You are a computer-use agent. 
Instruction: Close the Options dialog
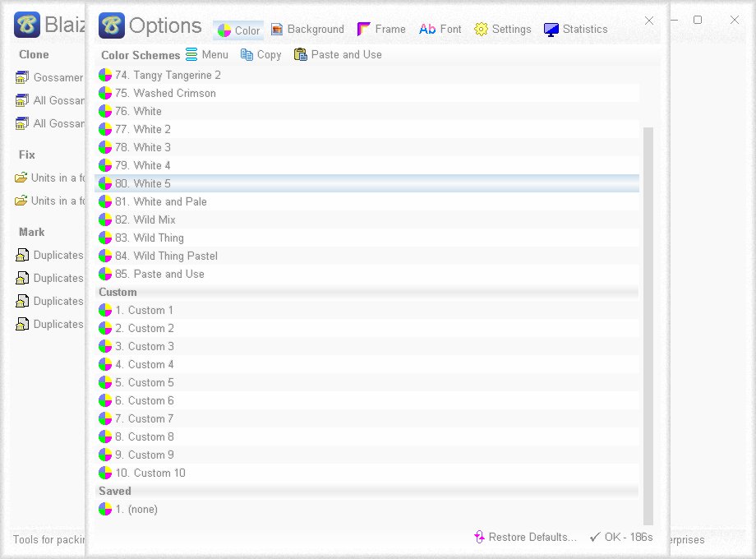pos(649,21)
